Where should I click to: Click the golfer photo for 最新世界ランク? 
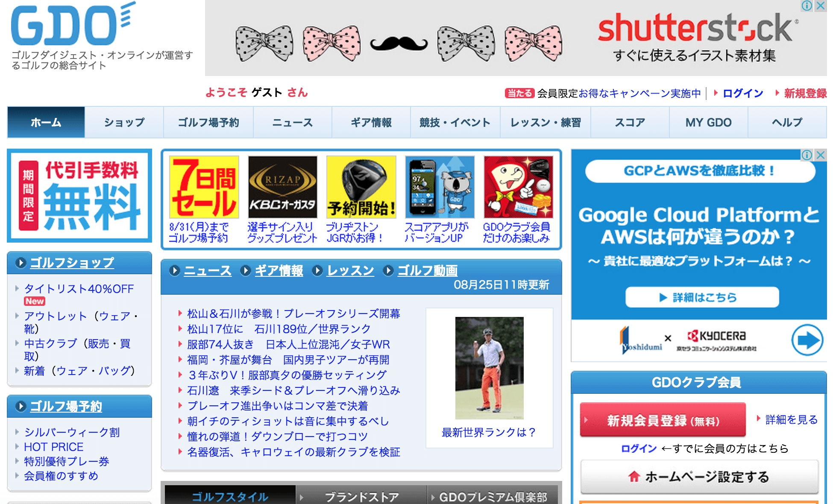(489, 368)
